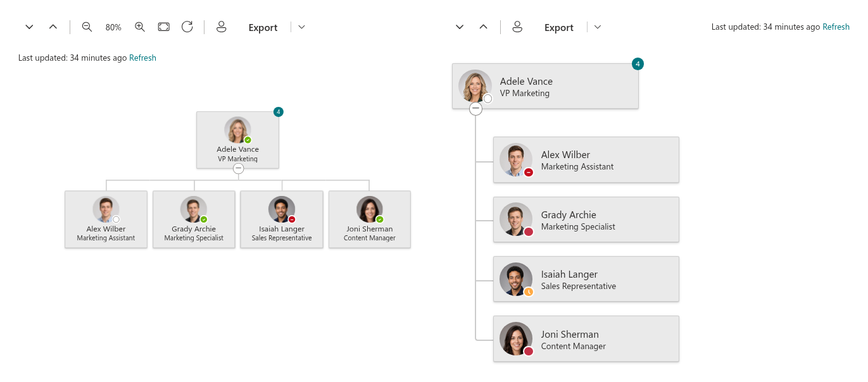Click Isaiah Langer name in left chart

click(x=282, y=229)
